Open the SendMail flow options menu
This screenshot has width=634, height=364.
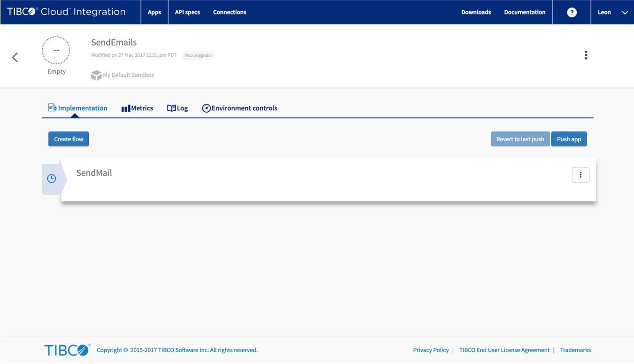pos(580,175)
